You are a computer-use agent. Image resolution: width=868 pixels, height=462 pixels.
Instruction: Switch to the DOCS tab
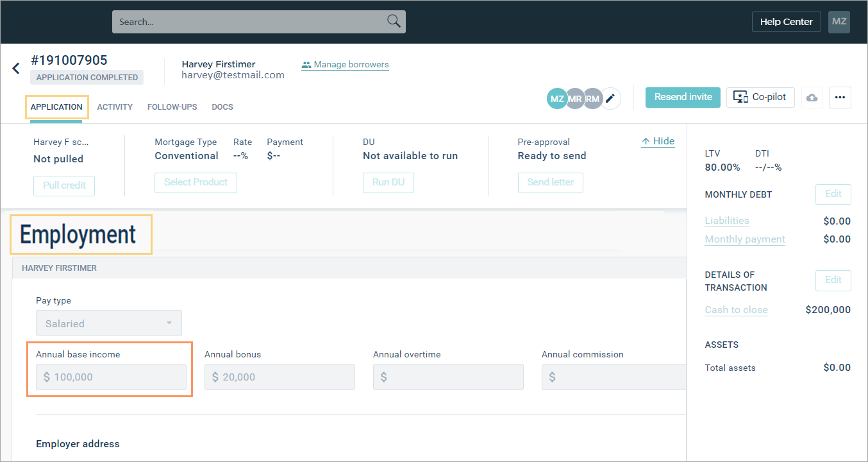click(x=222, y=107)
